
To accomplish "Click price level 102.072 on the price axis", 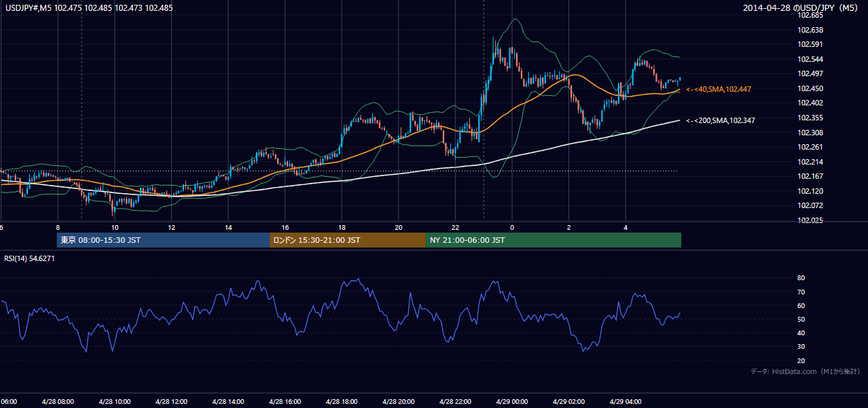I will coord(810,205).
